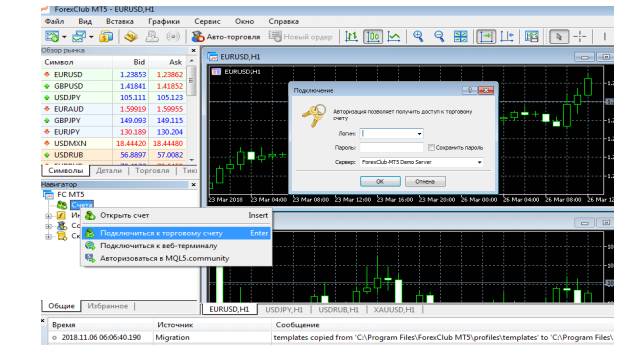The image size is (640, 360).
Task: Click the Market Watch dollar icon
Action: pyautogui.click(x=106, y=37)
